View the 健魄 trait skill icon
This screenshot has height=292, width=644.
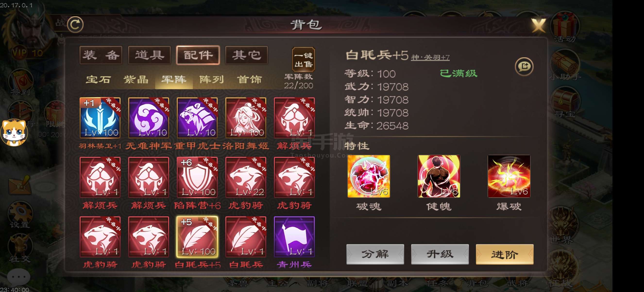pos(439,176)
